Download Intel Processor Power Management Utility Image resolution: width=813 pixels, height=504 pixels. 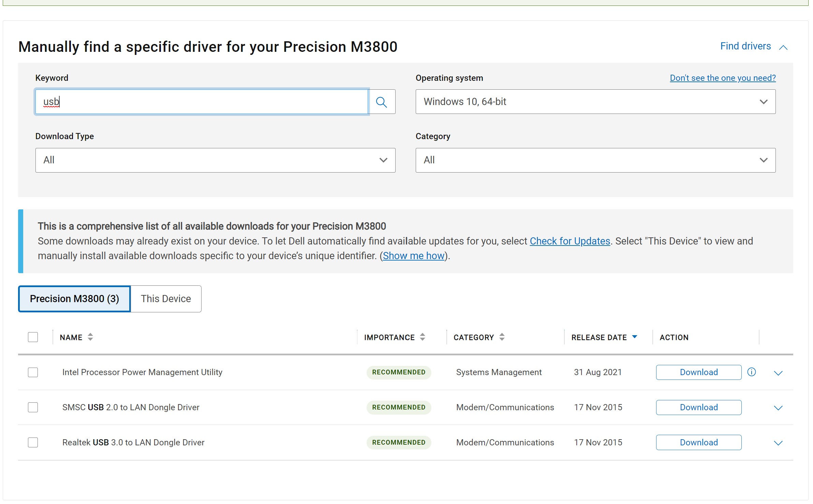click(x=698, y=372)
